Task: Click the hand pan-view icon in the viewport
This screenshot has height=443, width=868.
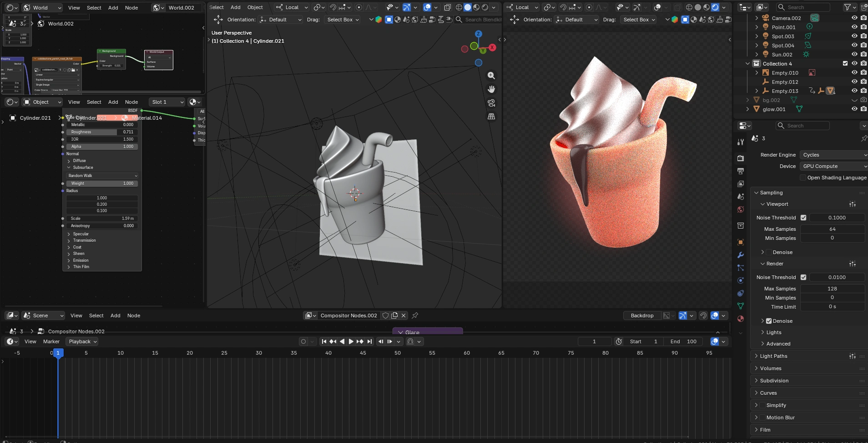Action: pyautogui.click(x=491, y=89)
